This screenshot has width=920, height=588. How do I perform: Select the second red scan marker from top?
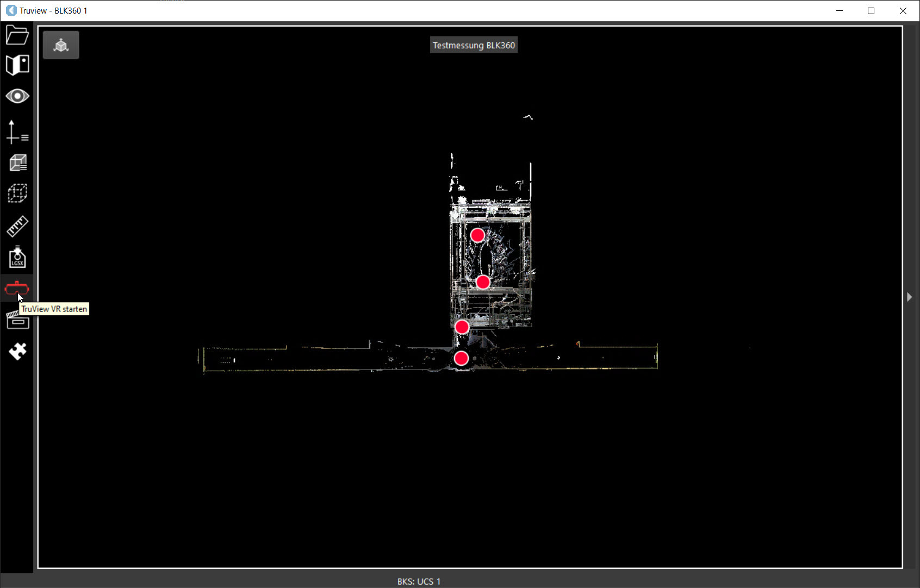click(x=483, y=282)
